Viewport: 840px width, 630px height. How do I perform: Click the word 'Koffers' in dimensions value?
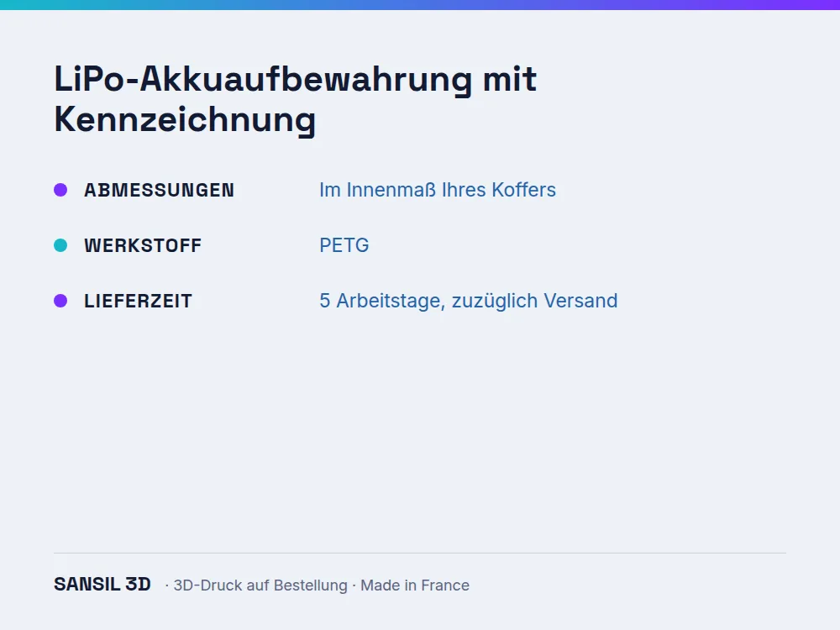[524, 190]
